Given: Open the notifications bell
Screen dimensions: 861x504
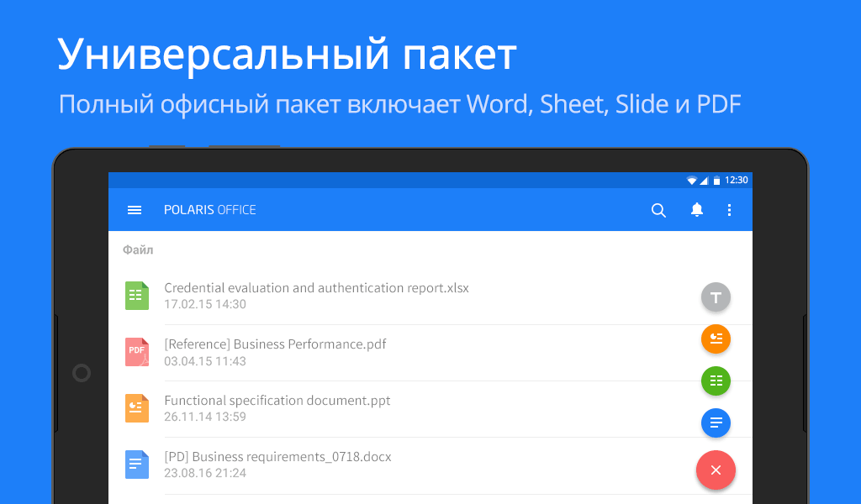Looking at the screenshot, I should [696, 210].
